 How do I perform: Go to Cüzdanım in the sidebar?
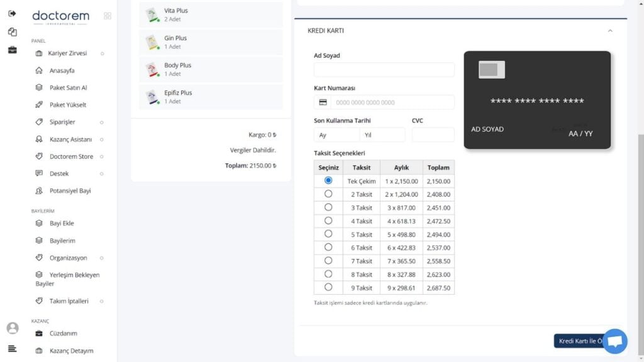pyautogui.click(x=64, y=333)
